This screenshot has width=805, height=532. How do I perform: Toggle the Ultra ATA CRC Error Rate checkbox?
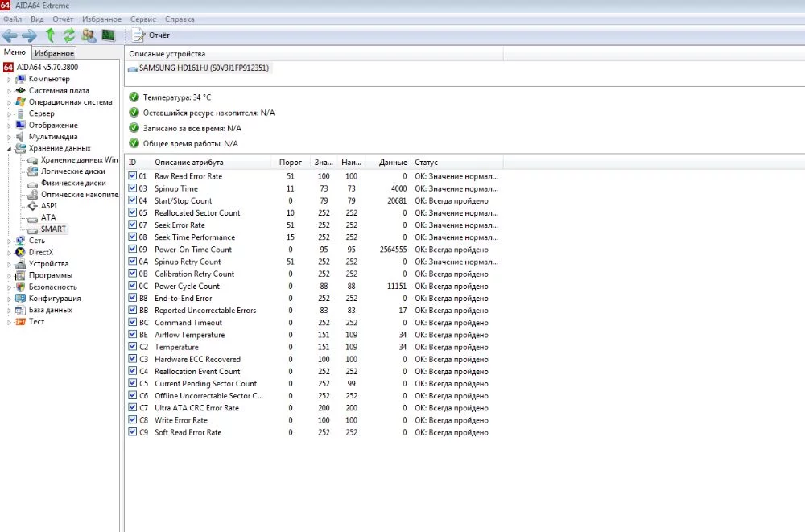[133, 407]
